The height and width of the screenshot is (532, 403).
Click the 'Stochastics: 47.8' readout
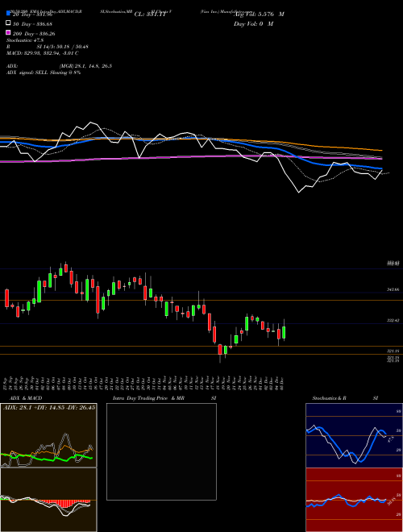click(x=25, y=40)
